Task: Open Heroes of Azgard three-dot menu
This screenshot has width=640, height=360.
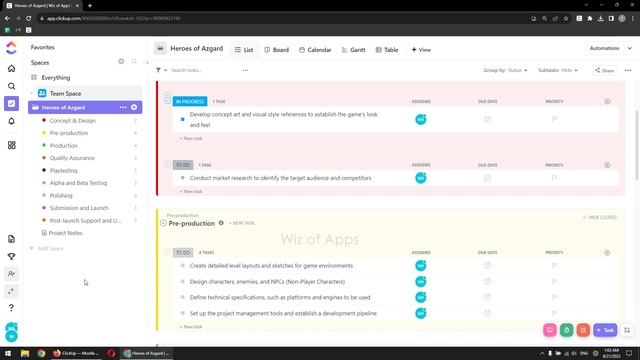Action: (123, 107)
